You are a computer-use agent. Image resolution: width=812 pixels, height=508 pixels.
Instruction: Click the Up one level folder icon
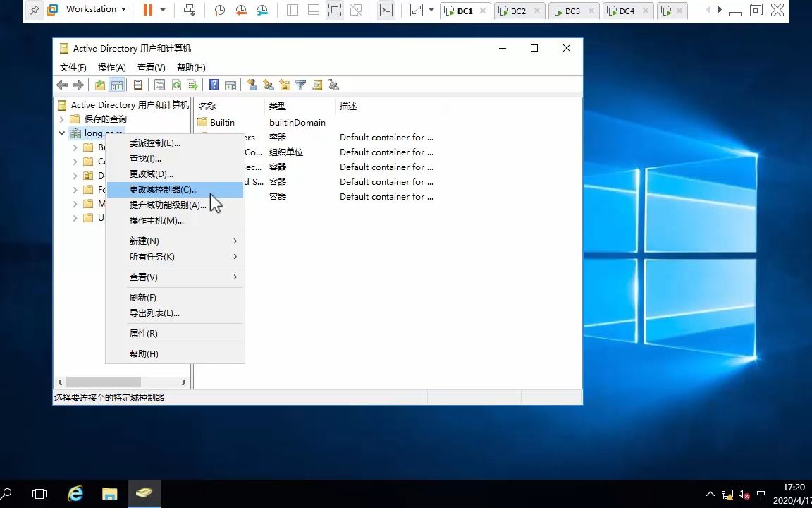[100, 85]
